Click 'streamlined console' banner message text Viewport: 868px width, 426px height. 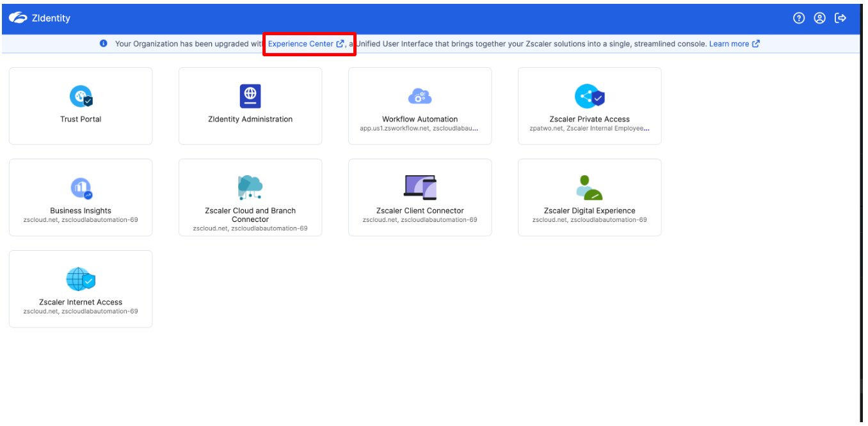[671, 43]
